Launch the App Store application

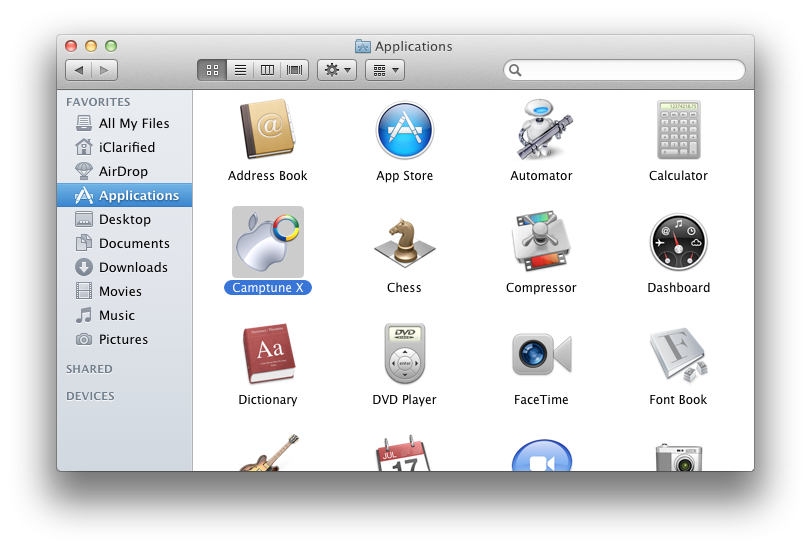pos(404,131)
